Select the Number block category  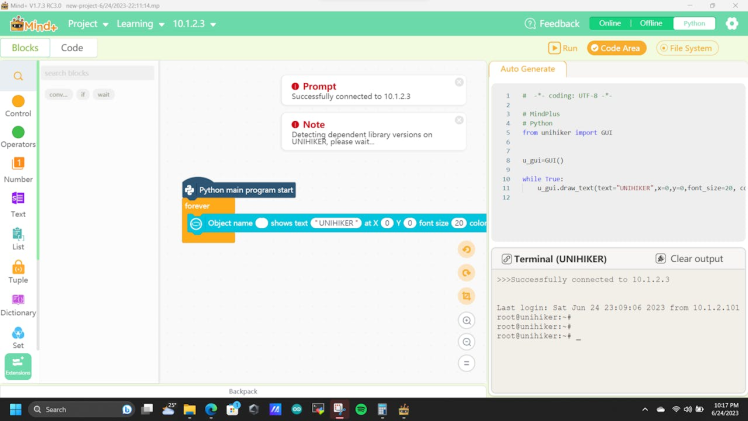18,170
